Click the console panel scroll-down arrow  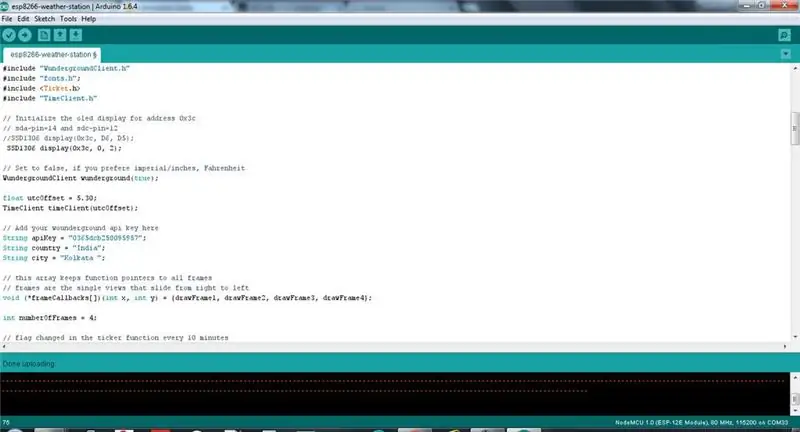coord(795,411)
